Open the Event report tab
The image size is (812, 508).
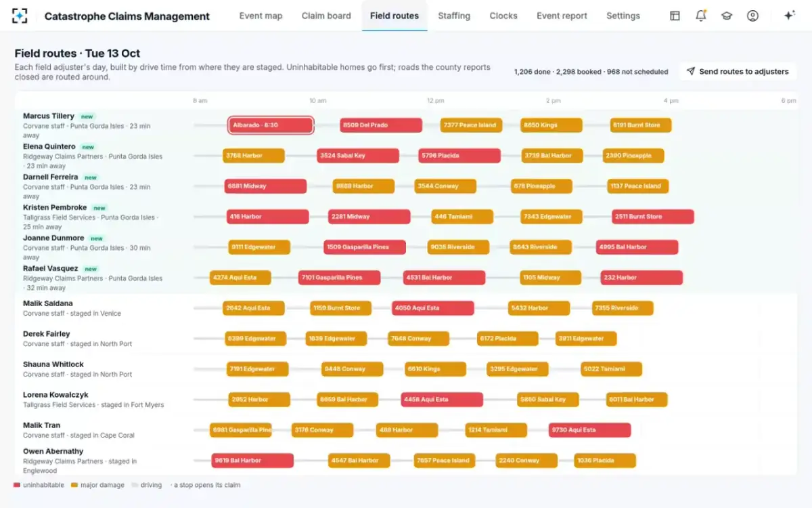click(562, 16)
